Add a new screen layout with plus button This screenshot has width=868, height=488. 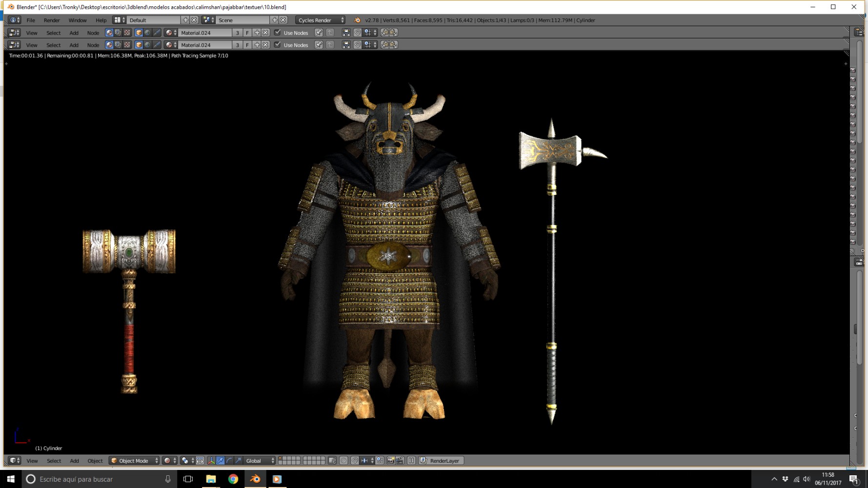185,20
